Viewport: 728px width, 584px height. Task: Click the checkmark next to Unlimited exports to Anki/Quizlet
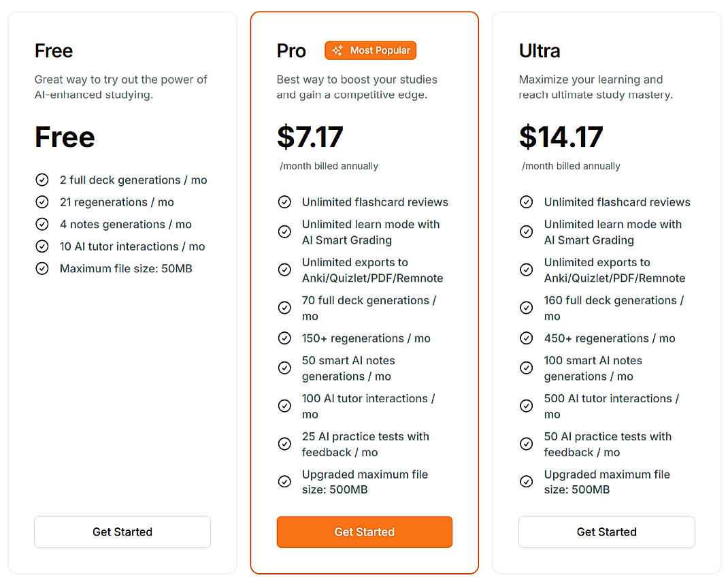pyautogui.click(x=284, y=270)
